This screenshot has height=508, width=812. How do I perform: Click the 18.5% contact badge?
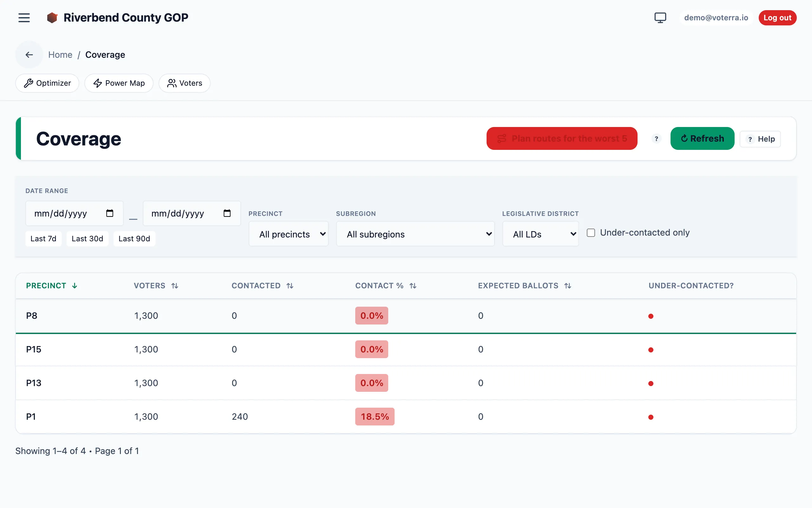point(375,417)
